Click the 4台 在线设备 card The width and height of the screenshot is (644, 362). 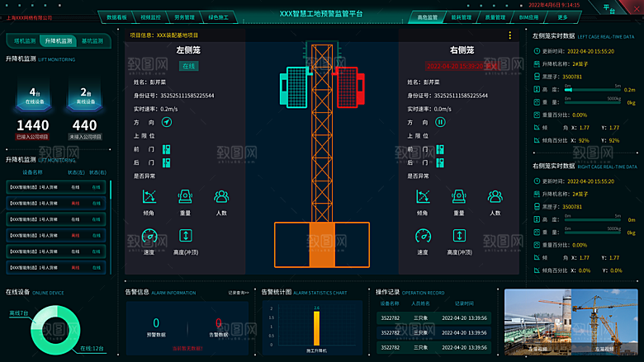[x=34, y=96]
